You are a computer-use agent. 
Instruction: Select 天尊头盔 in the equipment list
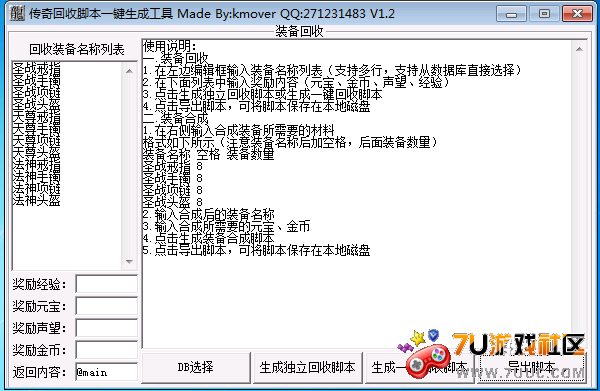click(36, 153)
